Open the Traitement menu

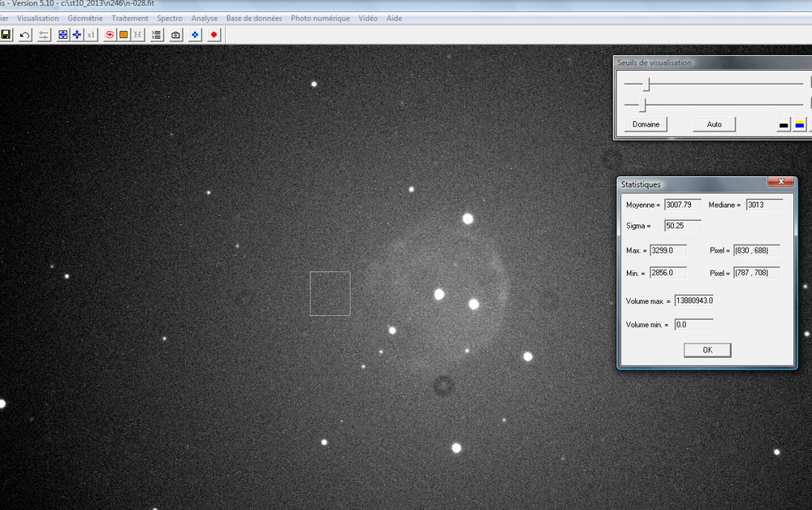coord(130,18)
